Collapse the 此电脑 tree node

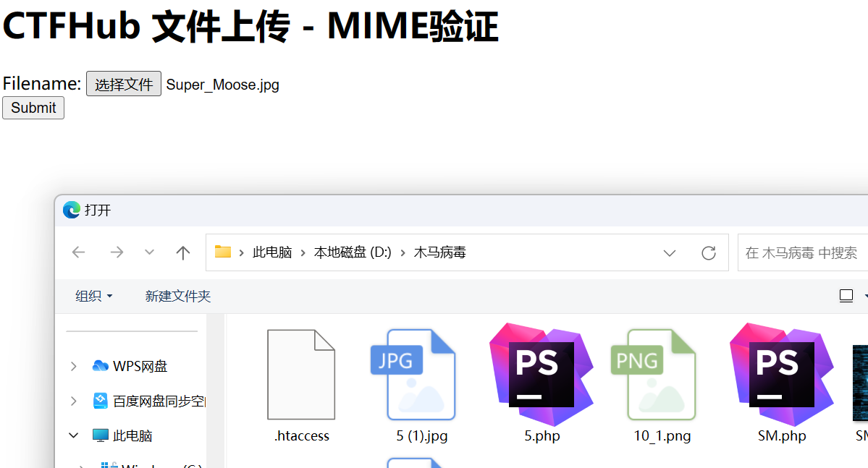coord(73,435)
